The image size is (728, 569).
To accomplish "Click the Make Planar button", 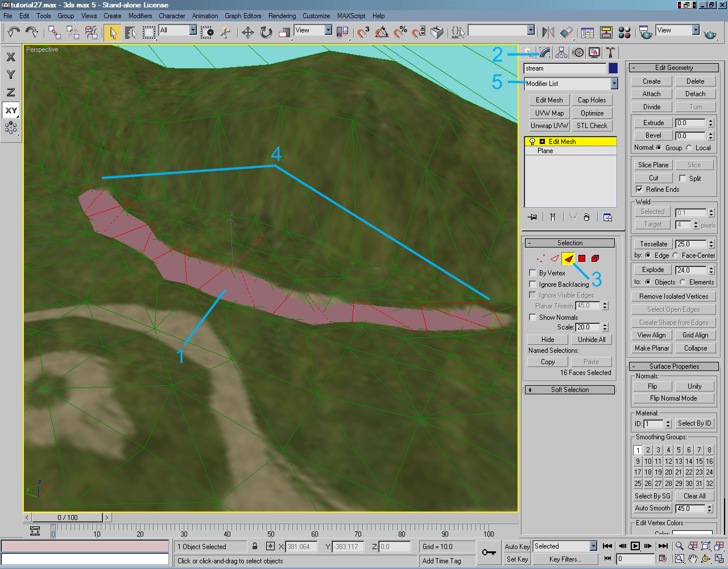I will (x=651, y=348).
